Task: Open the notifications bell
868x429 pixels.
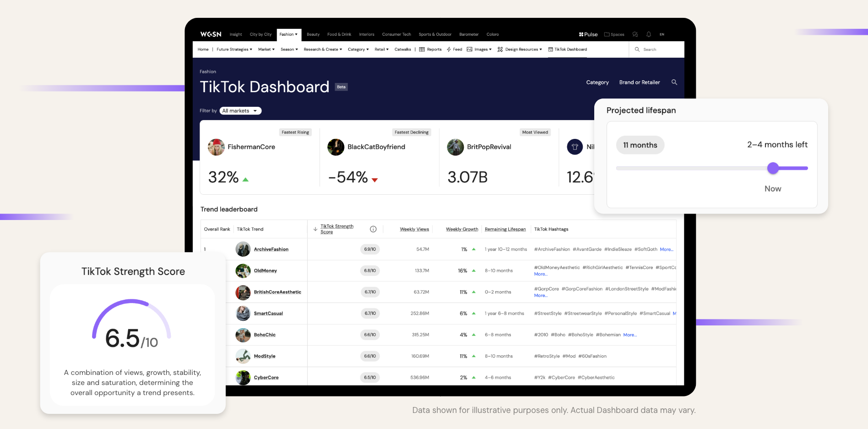Action: point(649,34)
